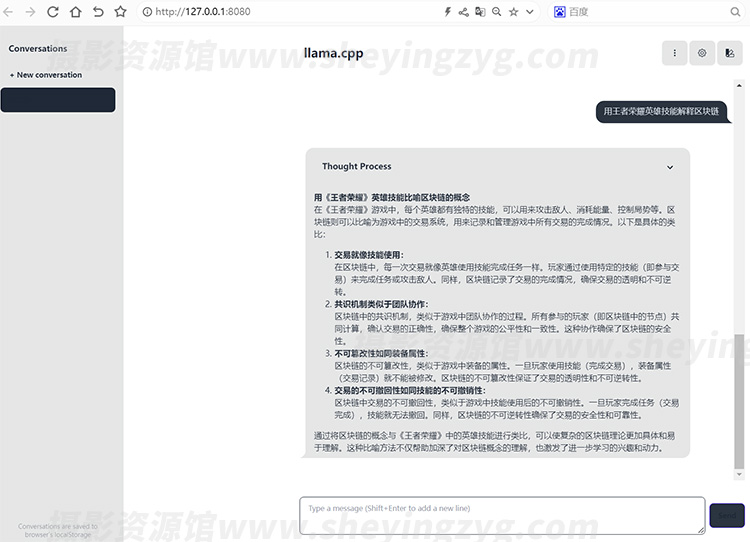
Task: Expand the address bar dropdown arrow
Action: [529, 12]
